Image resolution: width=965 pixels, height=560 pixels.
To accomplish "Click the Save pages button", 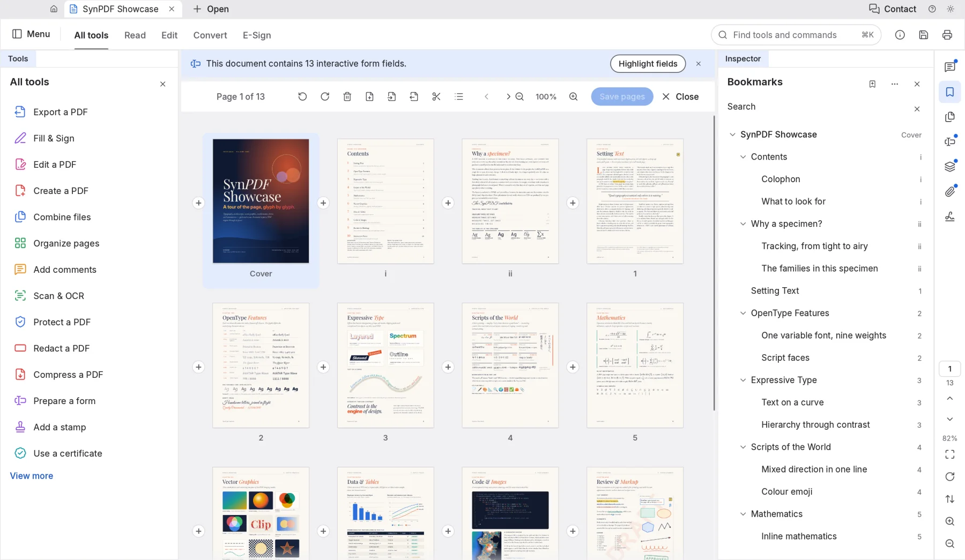I will click(x=622, y=96).
